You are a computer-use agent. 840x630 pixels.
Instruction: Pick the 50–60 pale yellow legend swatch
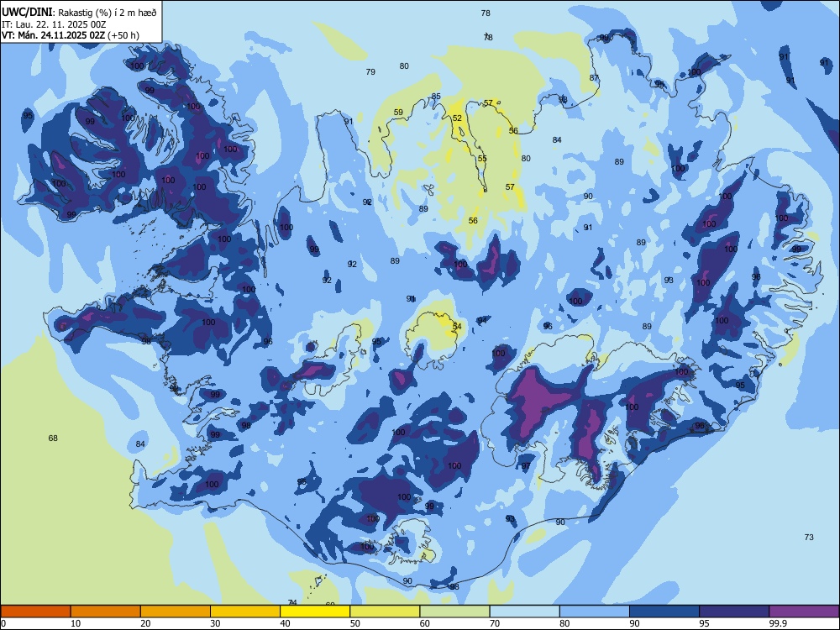pos(385,612)
